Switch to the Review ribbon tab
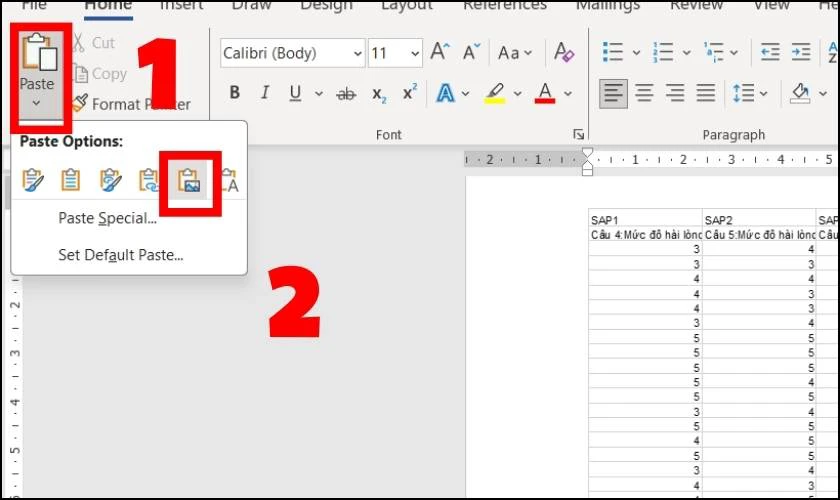This screenshot has height=500, width=840. (696, 5)
